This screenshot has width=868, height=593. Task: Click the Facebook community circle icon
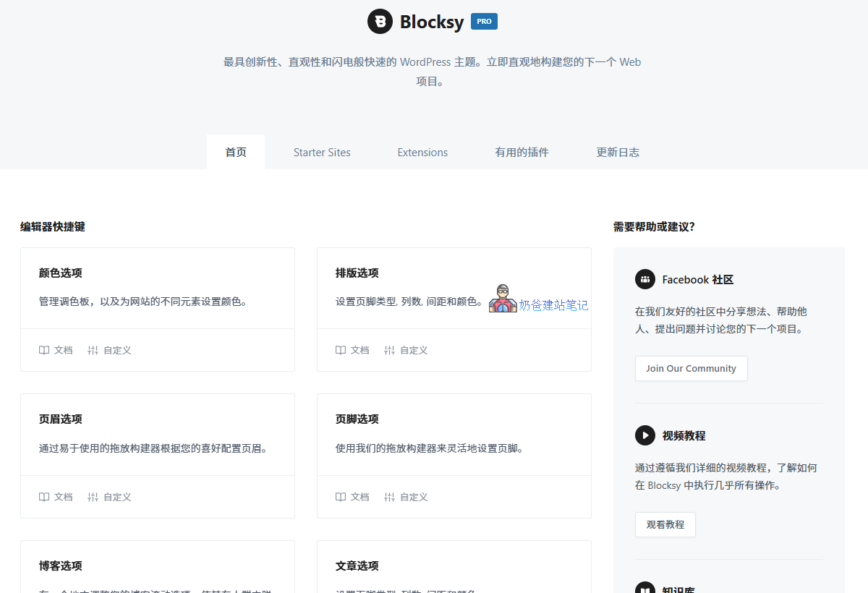point(644,279)
